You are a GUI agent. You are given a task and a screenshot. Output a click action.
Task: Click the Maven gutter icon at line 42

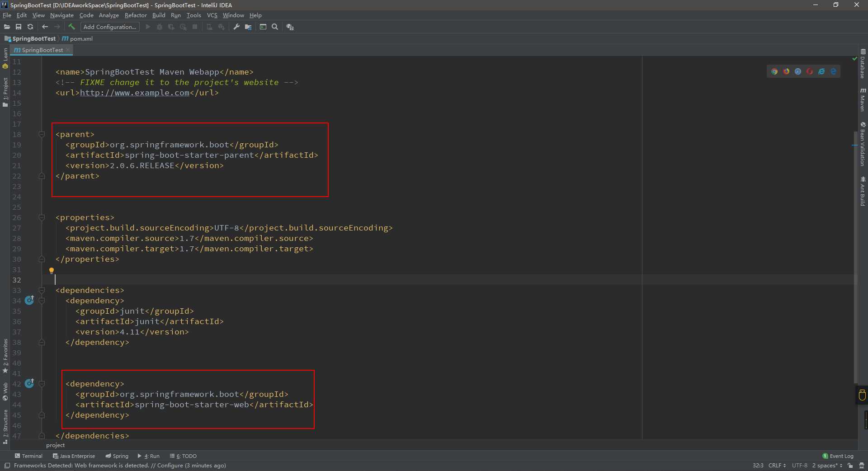(x=29, y=383)
